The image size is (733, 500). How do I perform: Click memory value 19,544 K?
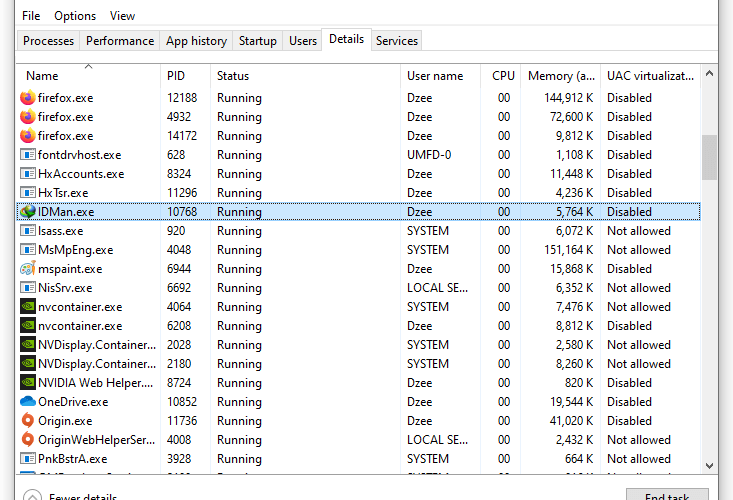point(571,402)
